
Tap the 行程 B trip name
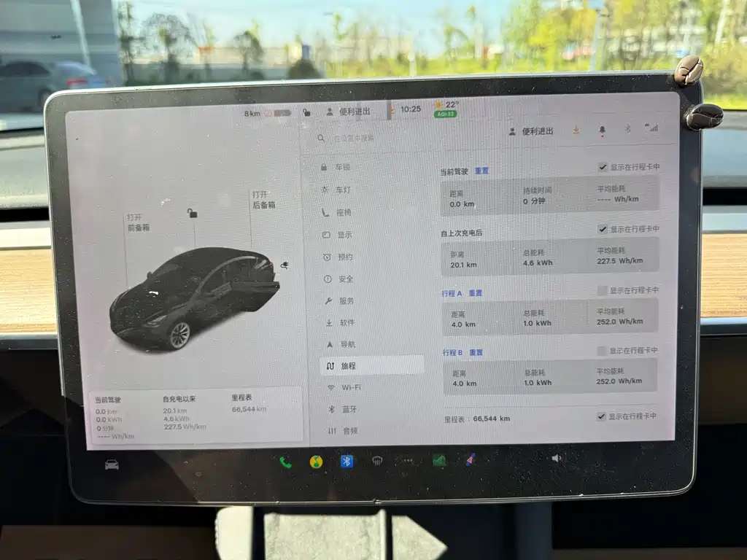[452, 353]
